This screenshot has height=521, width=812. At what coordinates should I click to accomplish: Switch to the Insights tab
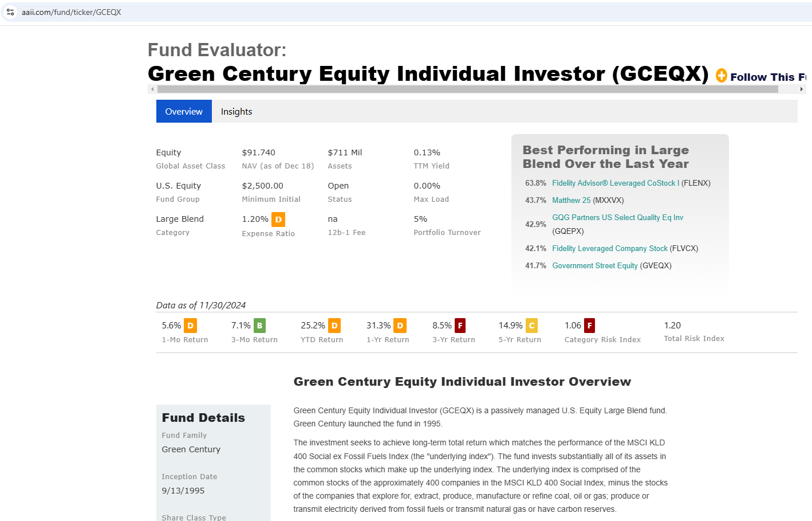[x=236, y=112]
